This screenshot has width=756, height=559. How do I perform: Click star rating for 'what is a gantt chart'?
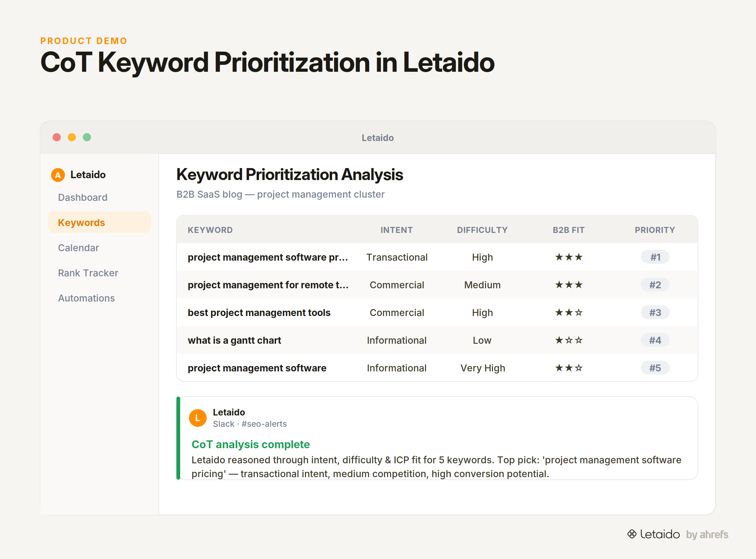tap(569, 340)
